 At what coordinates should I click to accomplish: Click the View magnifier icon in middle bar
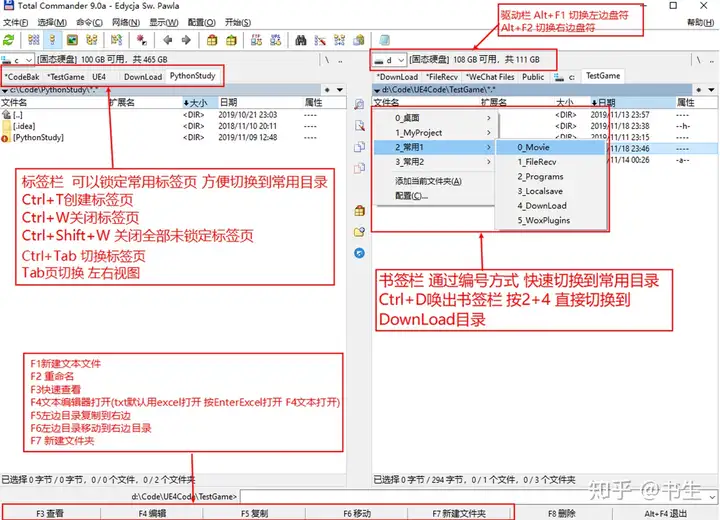pos(359,104)
